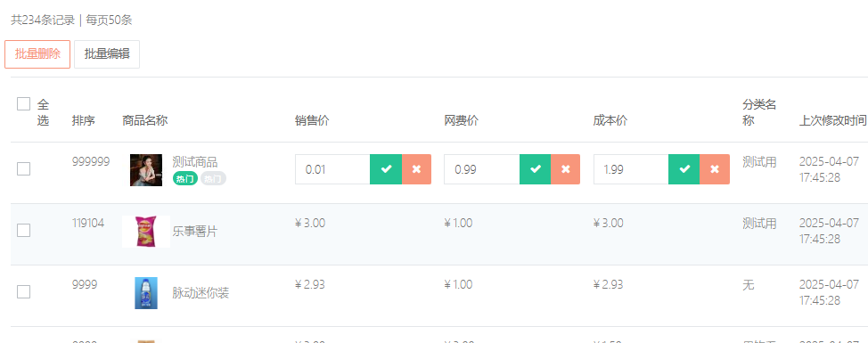Click 脉动迷你装 cost price ¥2.93
This screenshot has height=343, width=868.
(x=609, y=284)
